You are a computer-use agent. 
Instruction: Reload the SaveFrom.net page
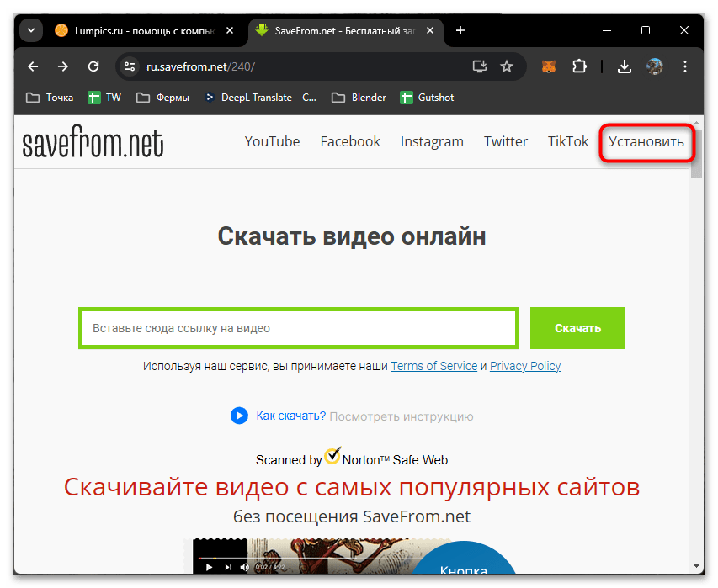pos(93,66)
